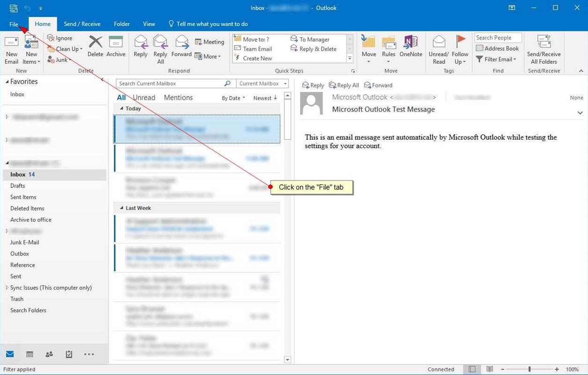Image resolution: width=588 pixels, height=375 pixels.
Task: Toggle Unread/Read status icon
Action: pos(439,42)
